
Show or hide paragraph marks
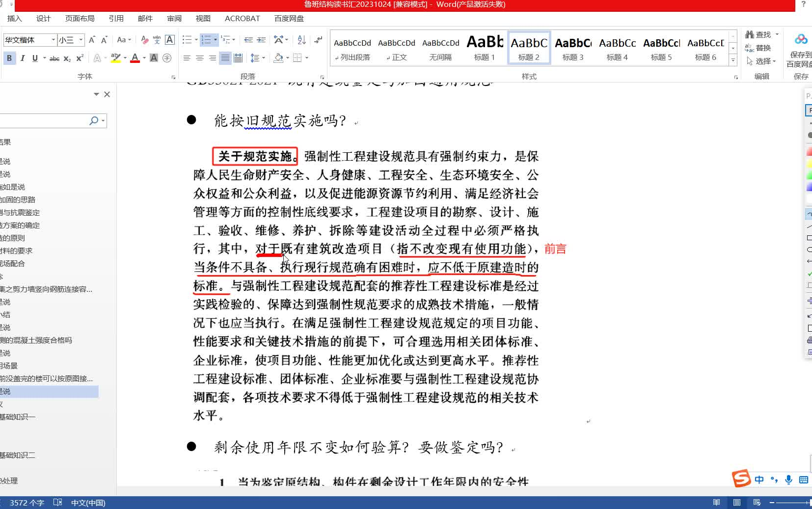point(318,40)
